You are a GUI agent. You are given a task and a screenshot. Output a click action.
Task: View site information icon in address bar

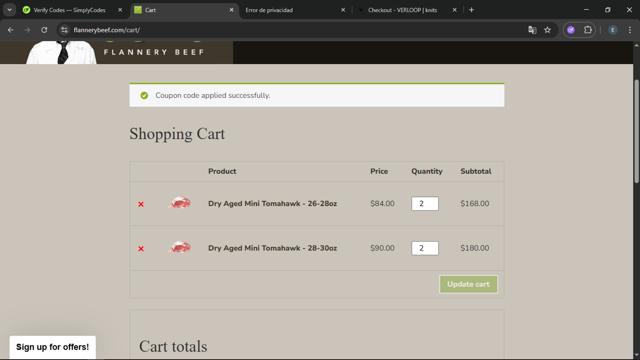64,30
